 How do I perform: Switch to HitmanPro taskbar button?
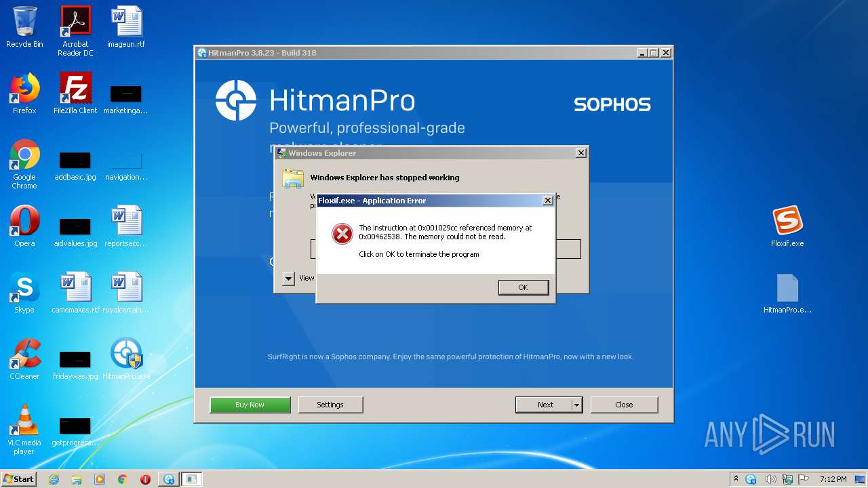(x=169, y=479)
